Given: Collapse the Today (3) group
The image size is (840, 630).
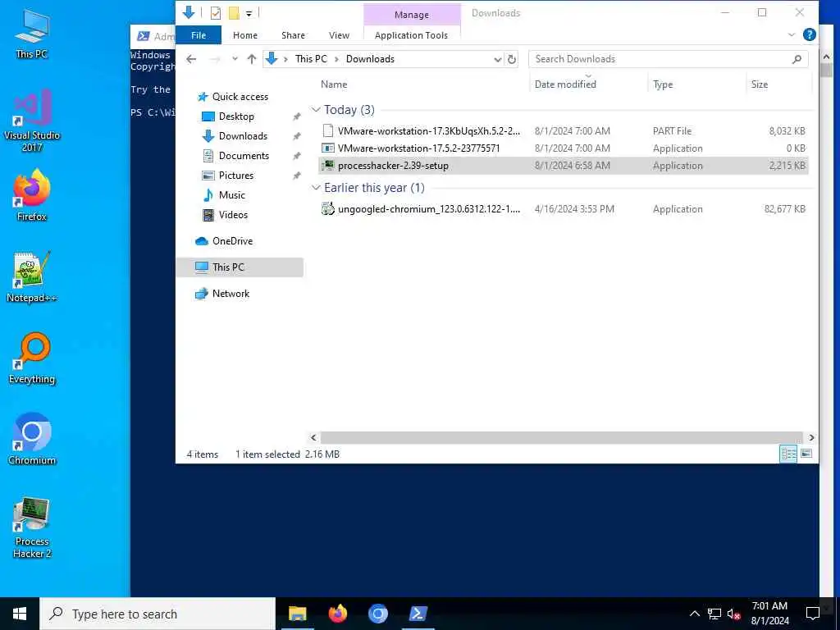Looking at the screenshot, I should (x=316, y=110).
